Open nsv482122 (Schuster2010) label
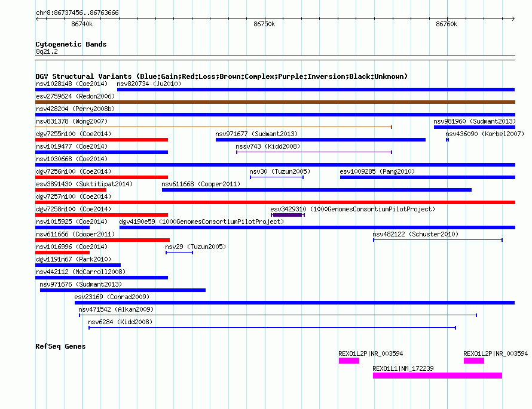Image resolution: width=532 pixels, height=409 pixels. click(415, 234)
